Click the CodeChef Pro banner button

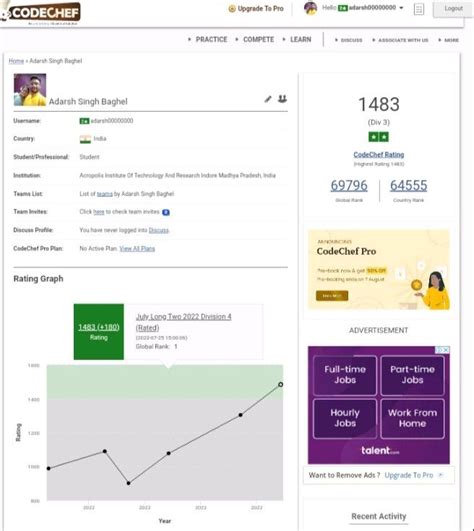(x=332, y=296)
